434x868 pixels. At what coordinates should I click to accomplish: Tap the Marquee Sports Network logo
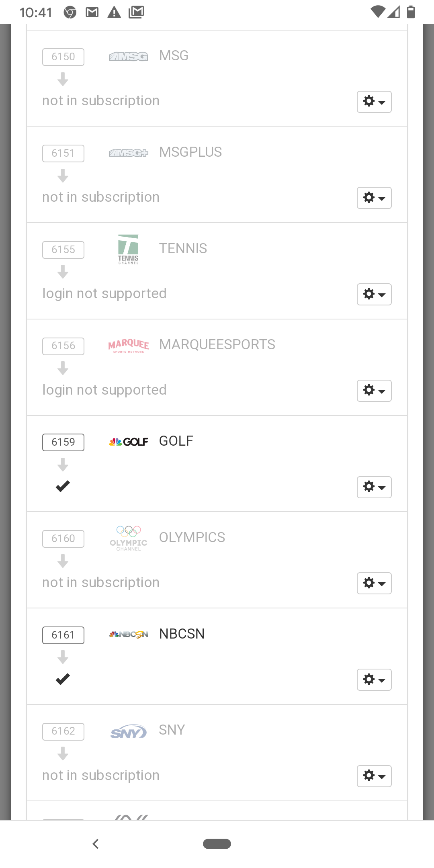(128, 346)
